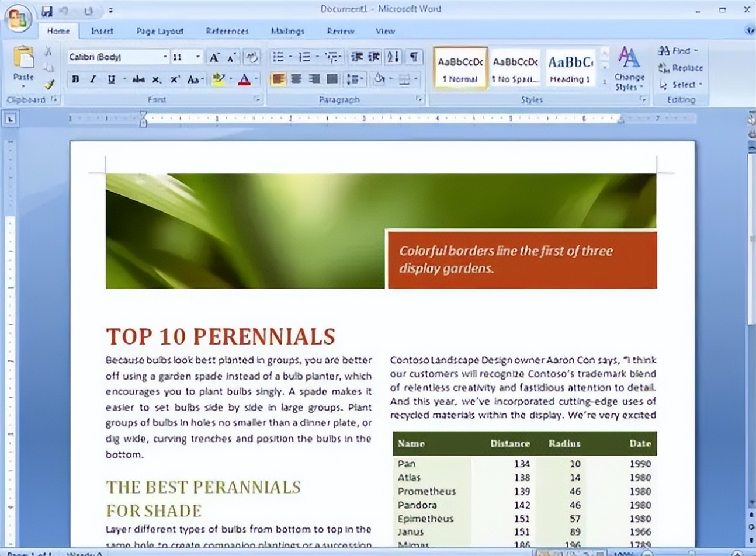This screenshot has width=756, height=556.
Task: Toggle Italic formatting
Action: 93,79
